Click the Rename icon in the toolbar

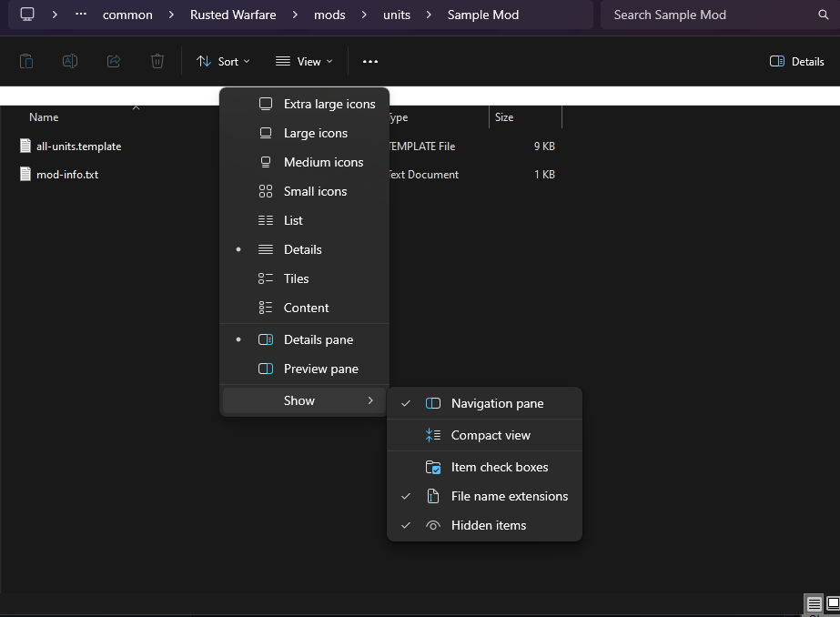70,62
